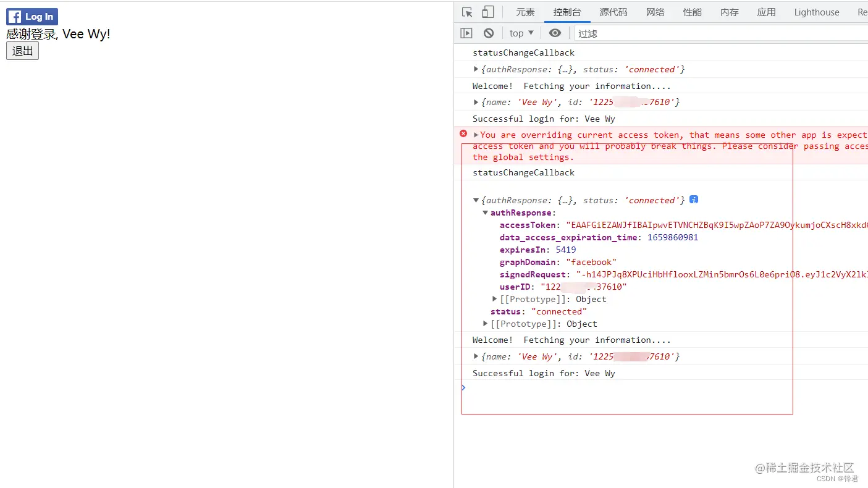
Task: Open the 网络 tab
Action: [x=655, y=12]
